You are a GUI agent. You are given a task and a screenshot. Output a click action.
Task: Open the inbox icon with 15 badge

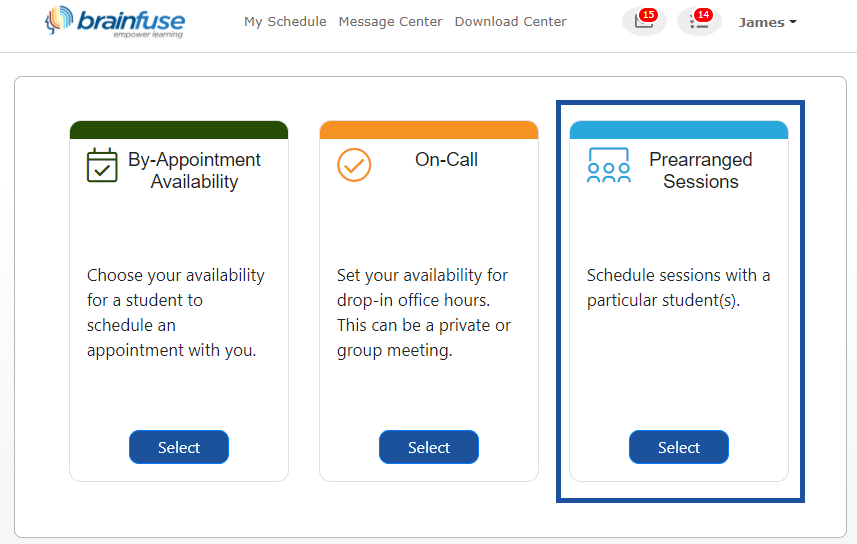tap(644, 22)
